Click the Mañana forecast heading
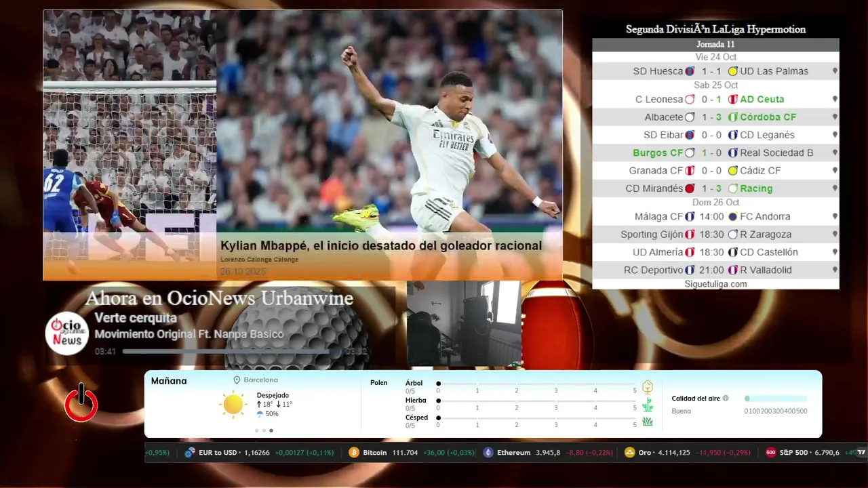 pyautogui.click(x=169, y=381)
